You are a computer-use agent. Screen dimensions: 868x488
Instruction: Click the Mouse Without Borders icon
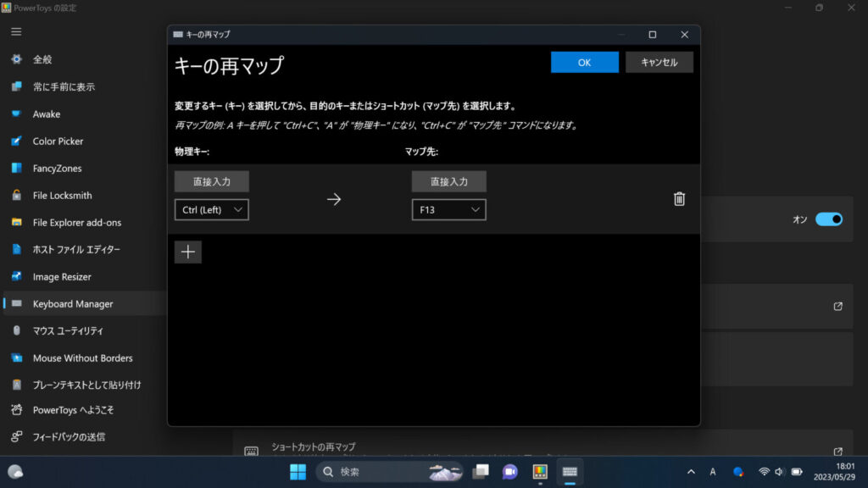[17, 358]
